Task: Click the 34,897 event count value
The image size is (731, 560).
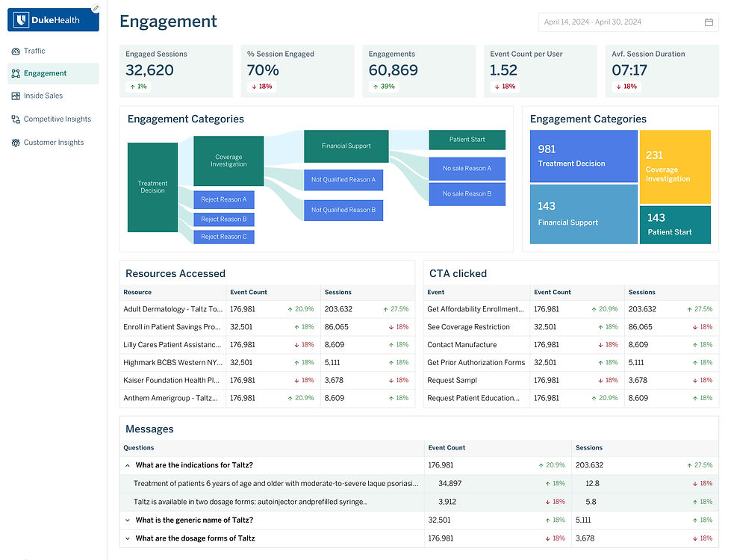Action: click(x=450, y=484)
